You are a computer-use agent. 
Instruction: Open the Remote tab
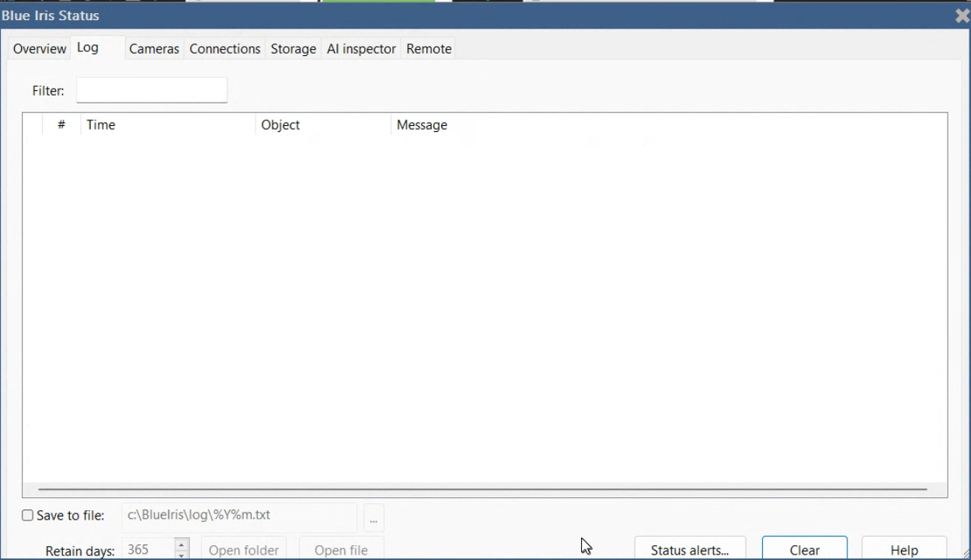coord(429,49)
